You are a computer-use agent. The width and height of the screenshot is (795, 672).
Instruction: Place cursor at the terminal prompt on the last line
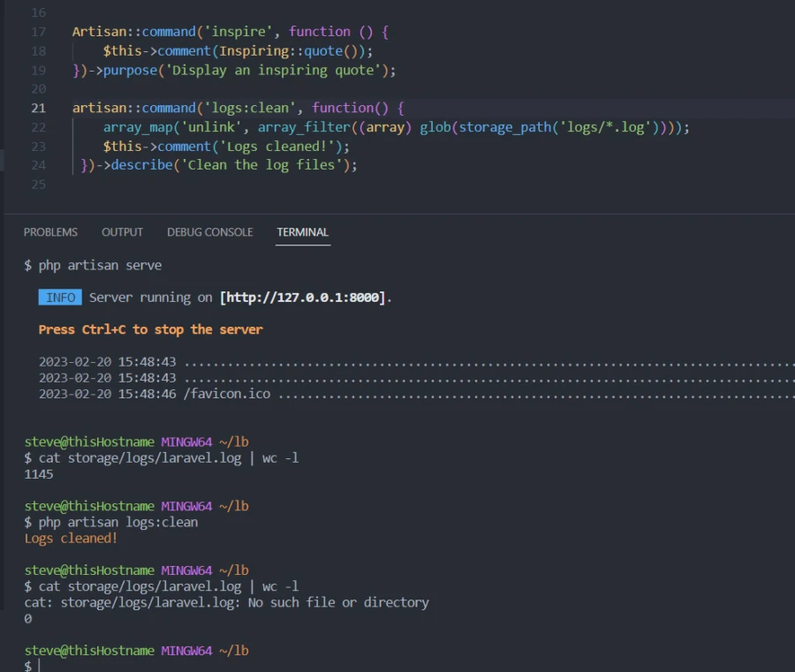click(x=40, y=665)
